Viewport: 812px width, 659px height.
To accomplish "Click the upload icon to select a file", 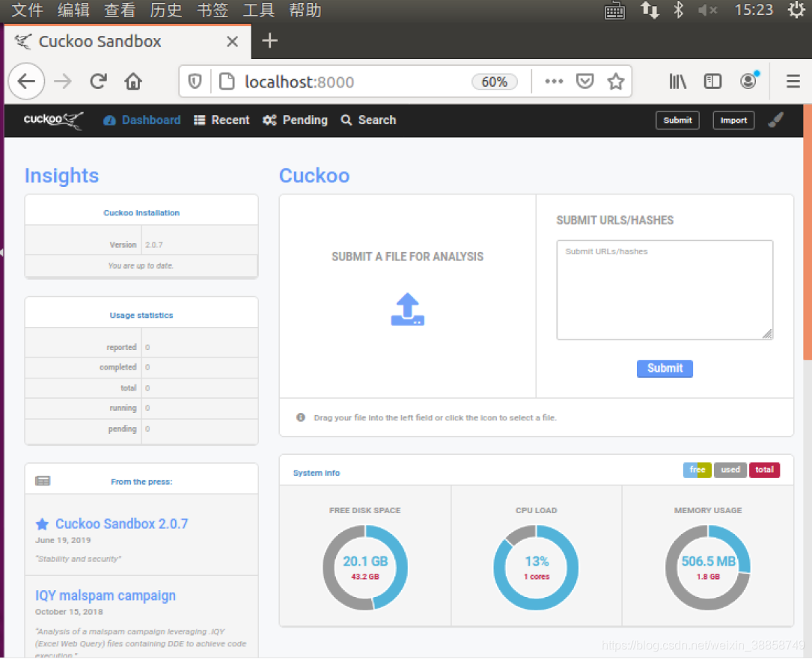I will pos(408,309).
